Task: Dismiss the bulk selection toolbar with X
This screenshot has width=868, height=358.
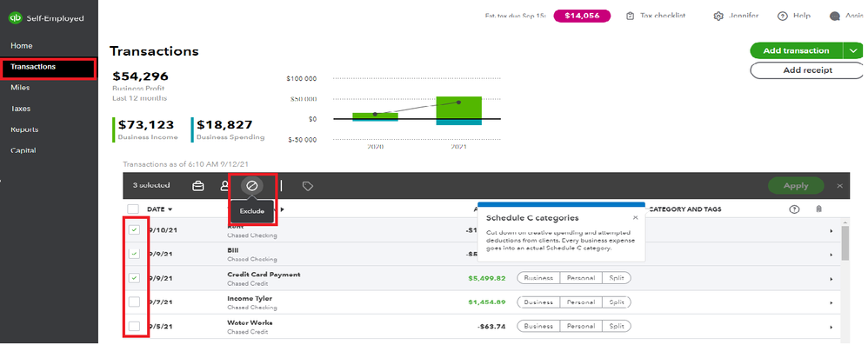Action: pos(840,186)
